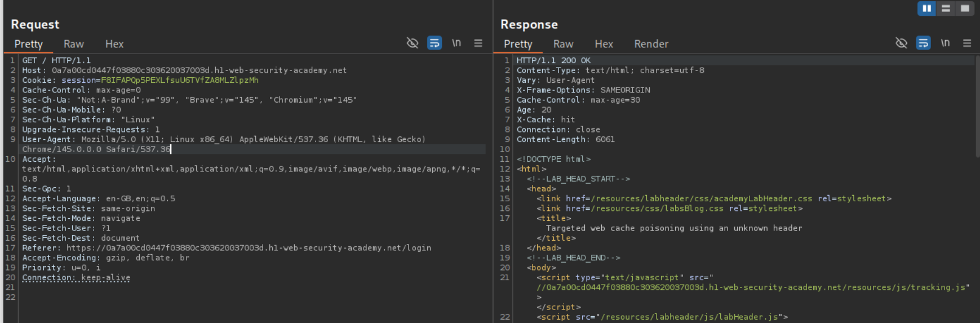Show non-printable characters in Request panel
This screenshot has width=980, height=323.
tap(456, 43)
